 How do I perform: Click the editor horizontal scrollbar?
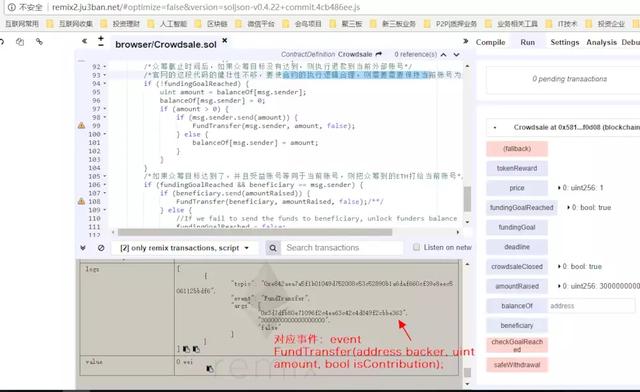pos(255,232)
